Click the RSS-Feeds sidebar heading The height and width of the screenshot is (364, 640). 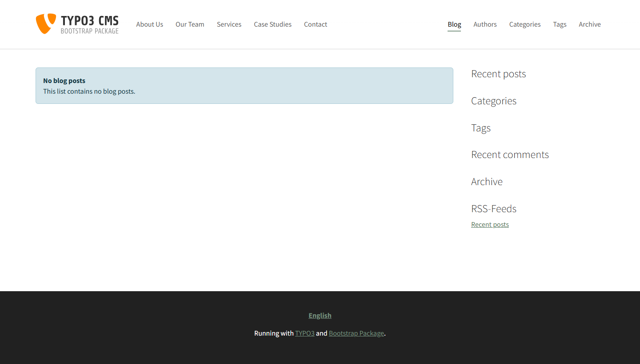click(493, 209)
